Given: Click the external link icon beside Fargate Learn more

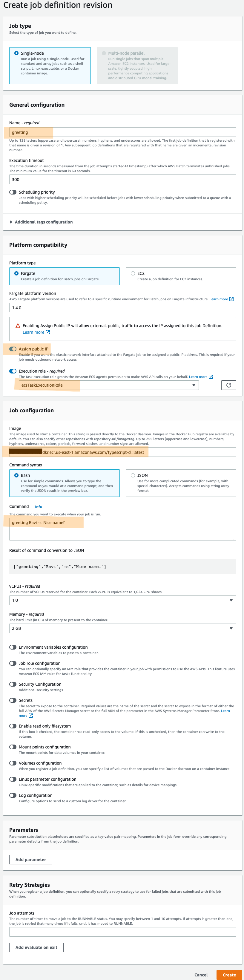Looking at the screenshot, I should coord(231,299).
